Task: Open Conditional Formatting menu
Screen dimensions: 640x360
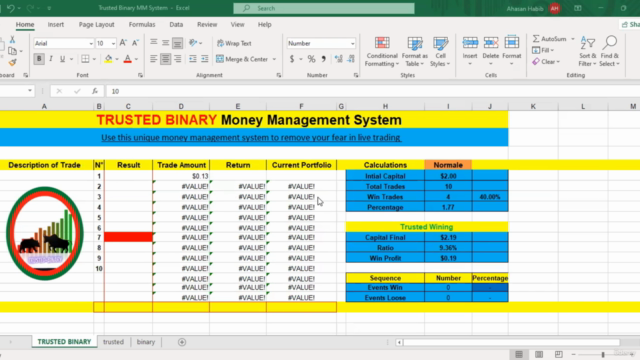Action: [x=382, y=52]
